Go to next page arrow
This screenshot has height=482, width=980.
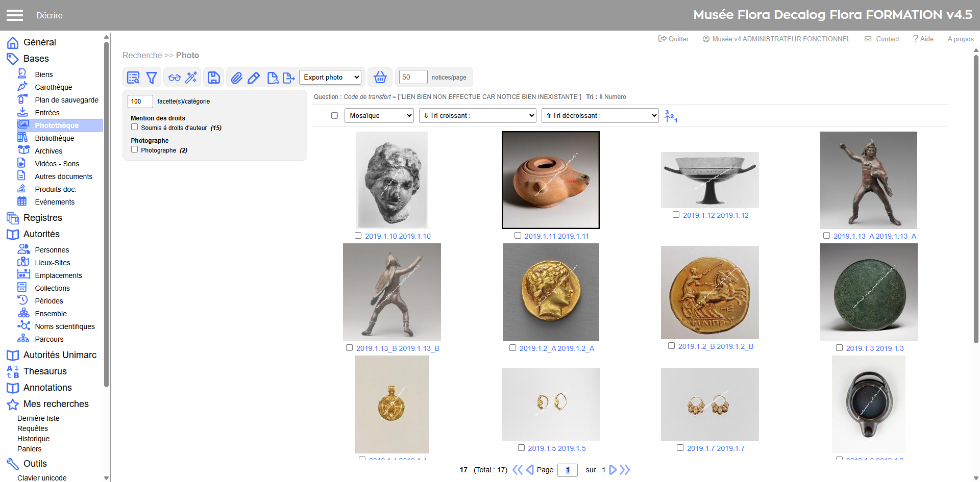point(613,470)
